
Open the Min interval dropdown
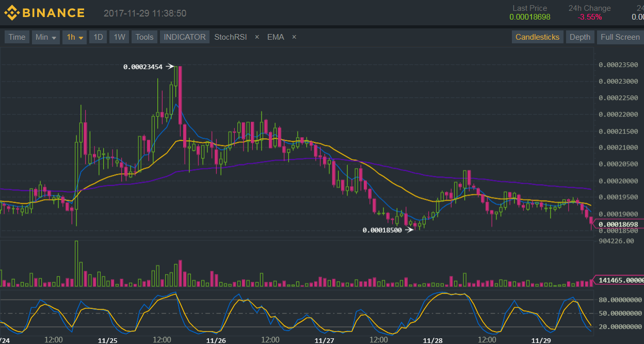(45, 37)
